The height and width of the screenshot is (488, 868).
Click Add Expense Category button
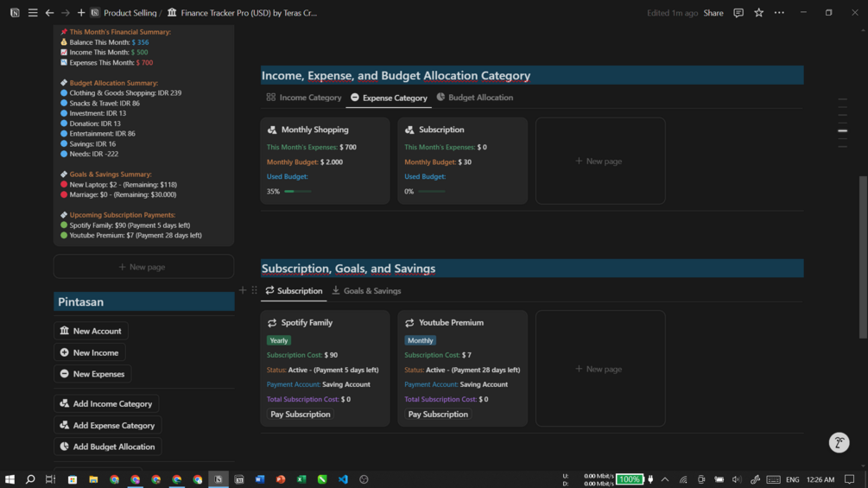point(108,425)
